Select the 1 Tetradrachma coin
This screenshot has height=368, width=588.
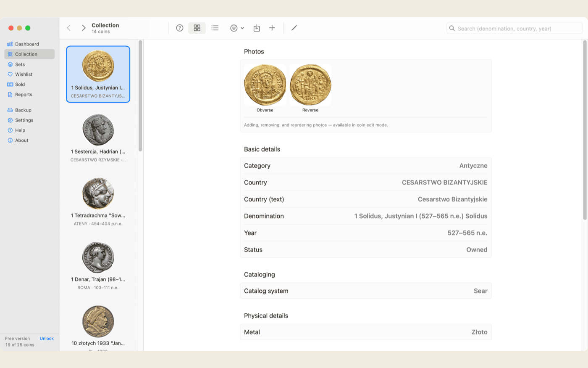[98, 202]
